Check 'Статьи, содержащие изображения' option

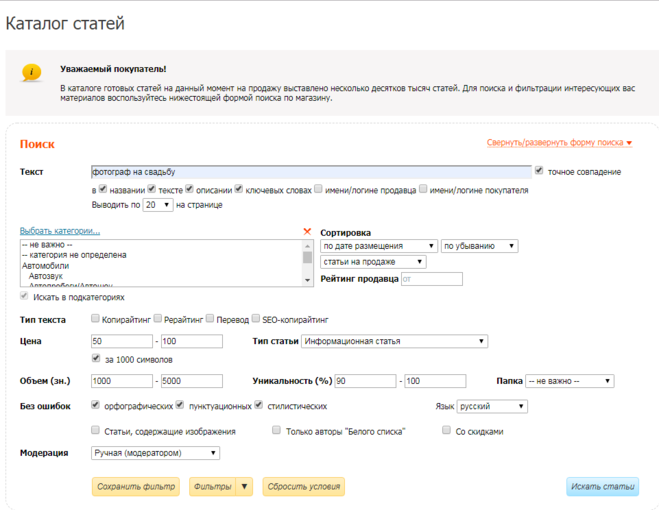coord(95,431)
